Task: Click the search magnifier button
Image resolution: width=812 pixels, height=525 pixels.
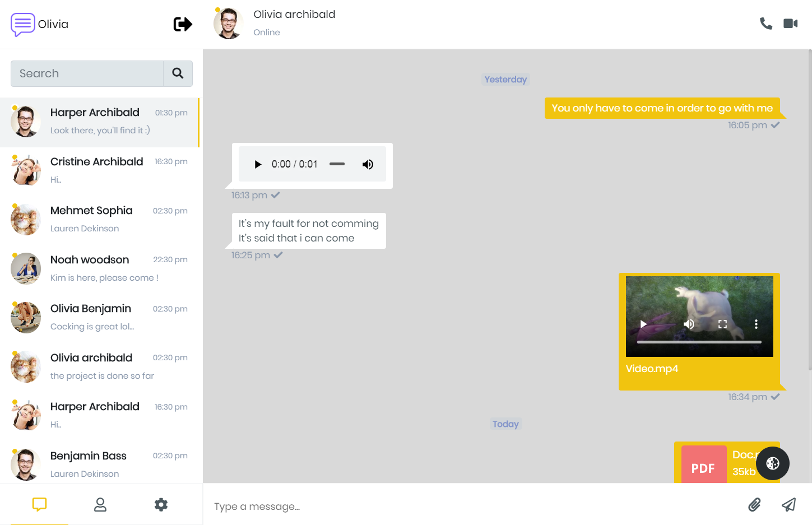Action: (x=178, y=73)
